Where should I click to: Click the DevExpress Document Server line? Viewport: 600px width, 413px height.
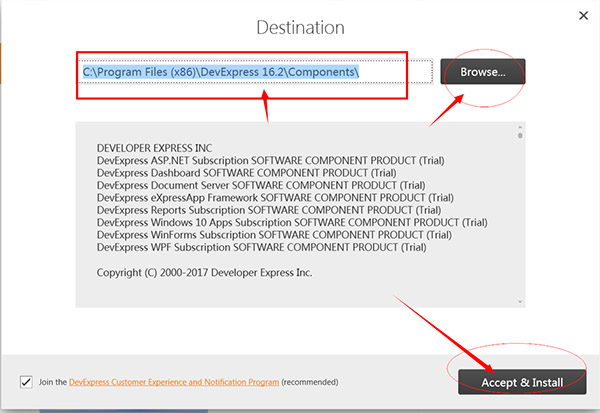point(261,185)
